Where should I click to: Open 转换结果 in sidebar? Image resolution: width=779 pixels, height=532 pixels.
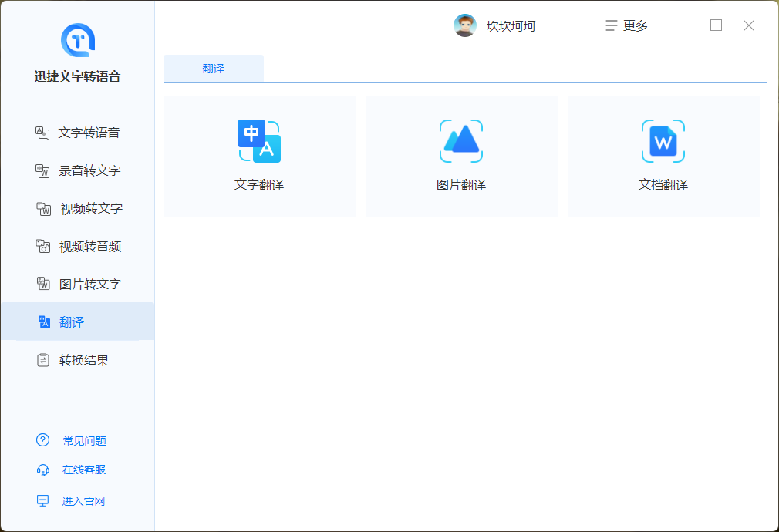(78, 360)
